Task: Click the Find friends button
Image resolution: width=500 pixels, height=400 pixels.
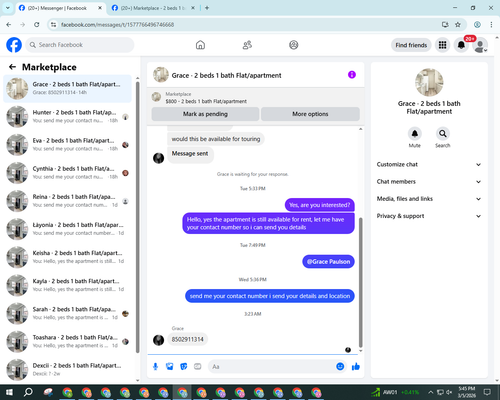Action: [x=411, y=45]
